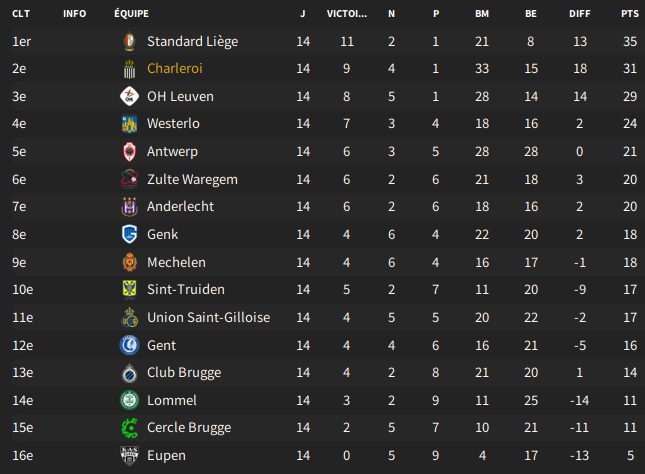The height and width of the screenshot is (474, 645).
Task: Click the Charleroi club badge
Action: click(130, 69)
